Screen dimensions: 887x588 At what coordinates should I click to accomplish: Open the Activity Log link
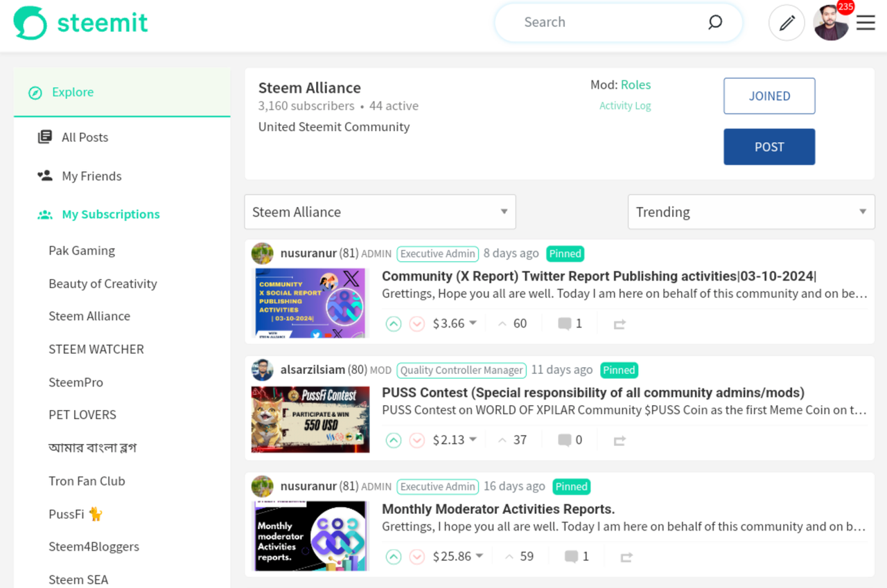coord(625,106)
